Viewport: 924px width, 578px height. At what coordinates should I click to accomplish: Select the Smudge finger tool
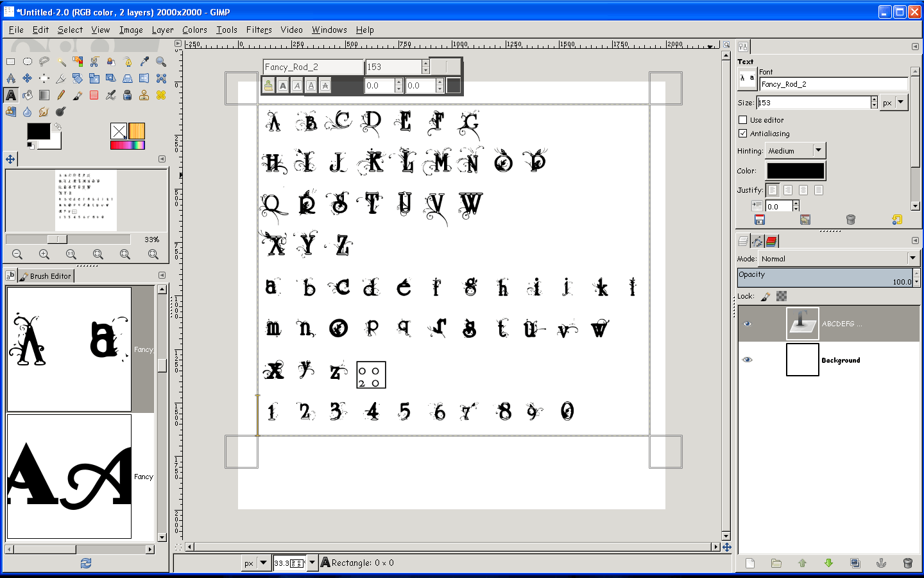pyautogui.click(x=44, y=112)
